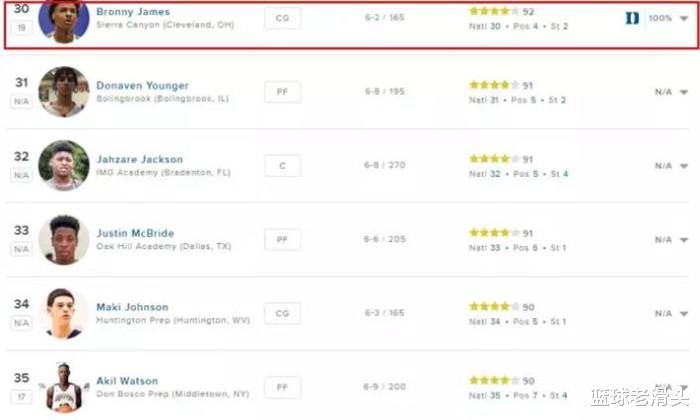Click Maki Johnson's avatar photo

pos(64,313)
